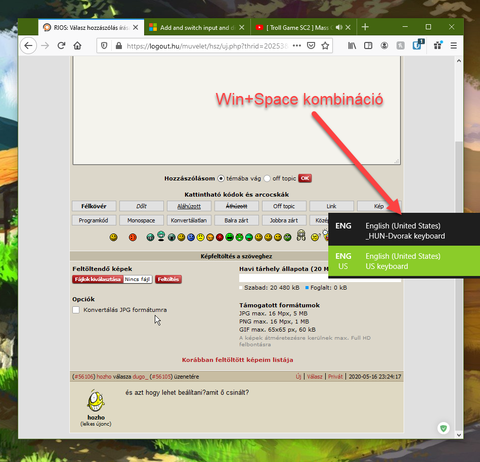
Task: Apply Aláhúzott underline formatting code
Action: coord(189,206)
